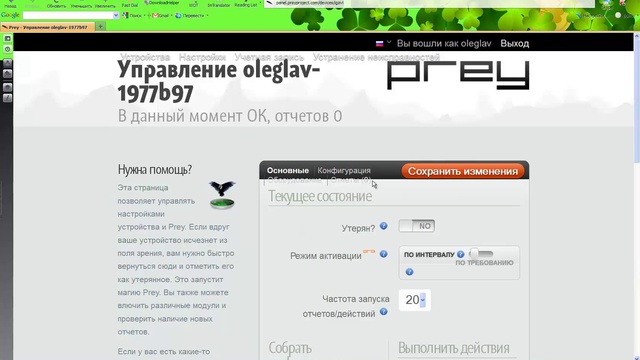Toggle activation mode switch to ПО ТРЕБОВАНИЮ

point(481,254)
